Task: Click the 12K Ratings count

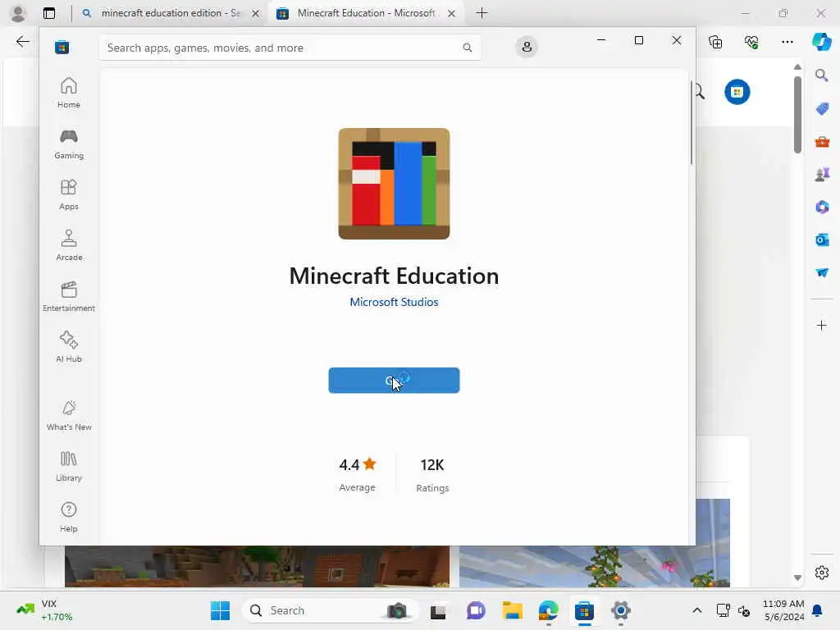Action: coord(432,474)
